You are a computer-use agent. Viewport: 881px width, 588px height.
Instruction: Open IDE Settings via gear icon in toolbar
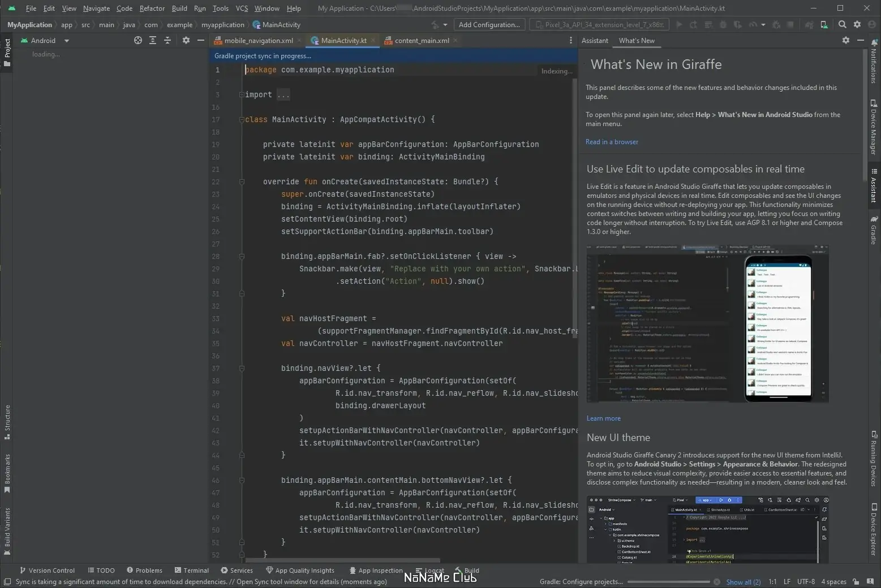pyautogui.click(x=857, y=24)
